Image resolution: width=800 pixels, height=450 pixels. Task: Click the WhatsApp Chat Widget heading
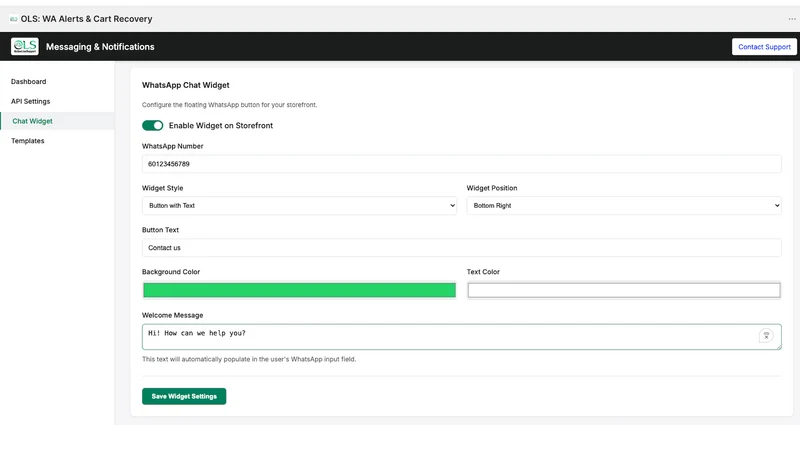pos(186,85)
